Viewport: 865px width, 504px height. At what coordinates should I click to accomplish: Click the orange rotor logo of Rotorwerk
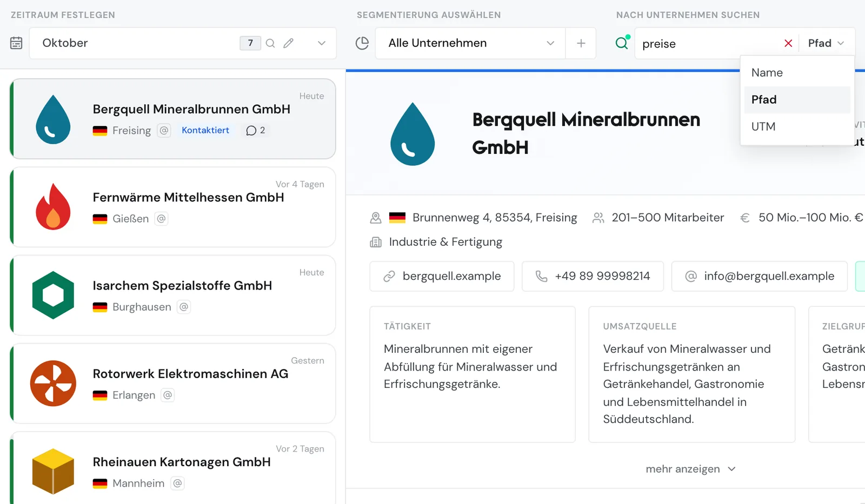click(53, 383)
